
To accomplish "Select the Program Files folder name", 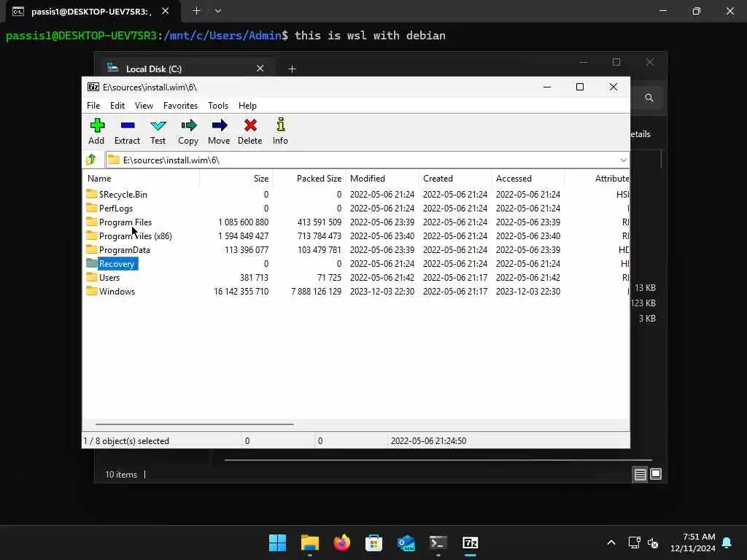I will [125, 222].
